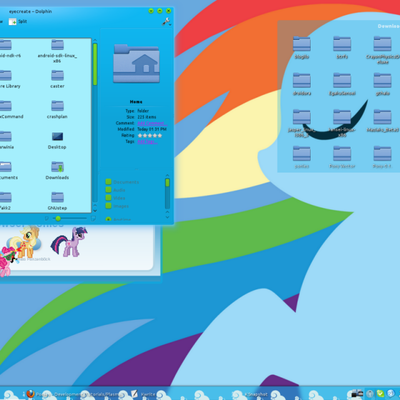Open the btrfs folder on desktop widget

(342, 47)
